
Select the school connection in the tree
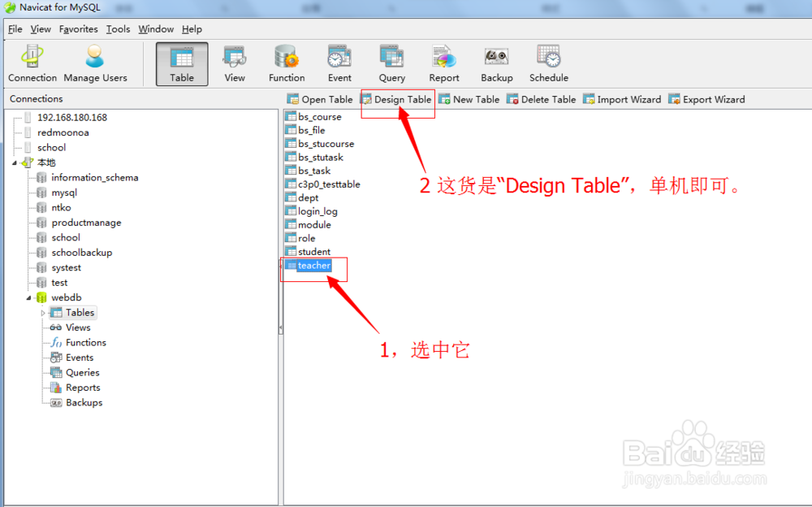click(x=51, y=148)
